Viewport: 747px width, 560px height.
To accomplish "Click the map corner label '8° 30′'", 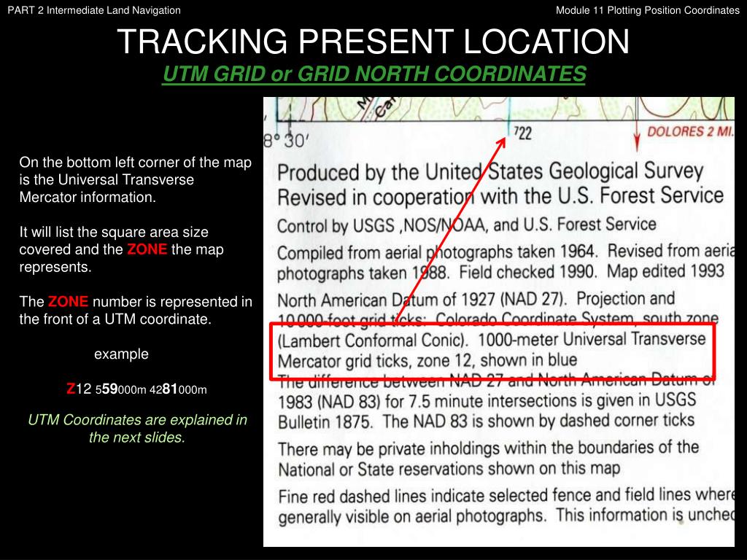I will click(286, 141).
